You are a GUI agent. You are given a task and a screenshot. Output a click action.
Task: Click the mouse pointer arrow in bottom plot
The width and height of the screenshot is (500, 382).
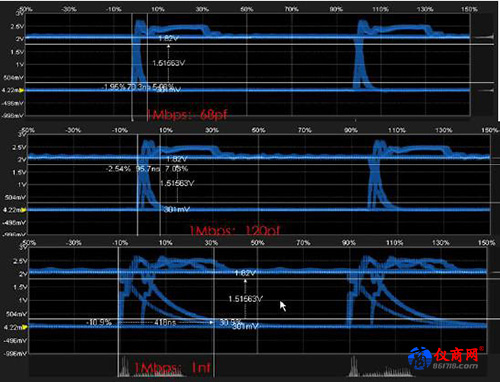pos(283,306)
